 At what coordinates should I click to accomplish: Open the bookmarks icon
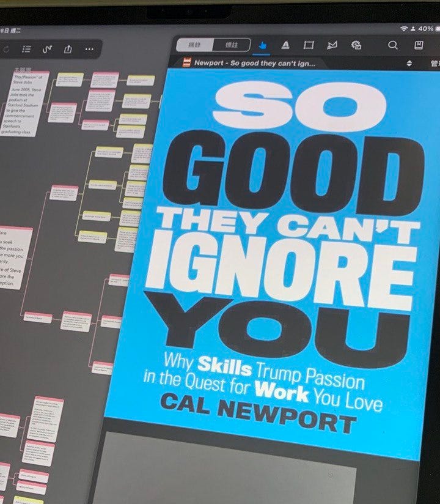(419, 45)
